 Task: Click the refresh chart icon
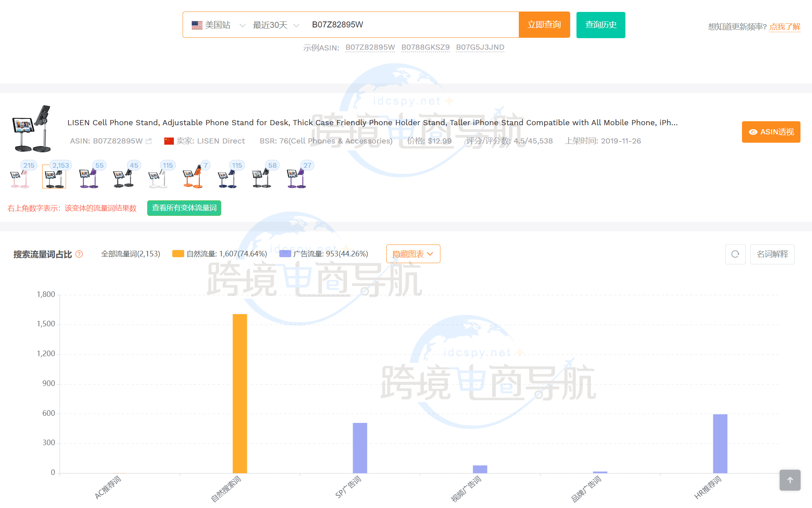[735, 254]
